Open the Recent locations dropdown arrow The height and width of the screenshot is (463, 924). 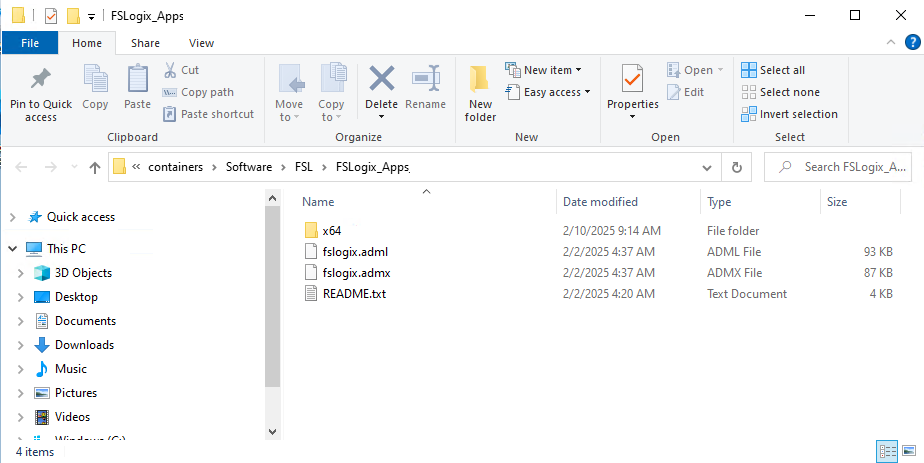coord(74,167)
